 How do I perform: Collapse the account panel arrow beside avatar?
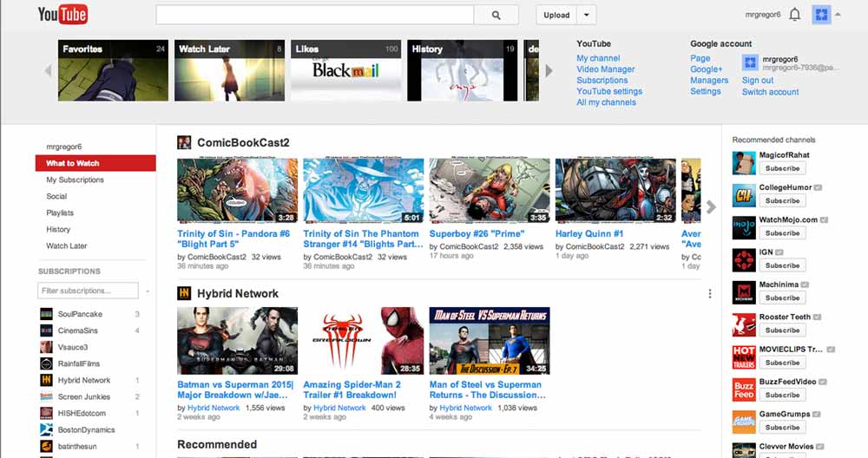point(838,15)
